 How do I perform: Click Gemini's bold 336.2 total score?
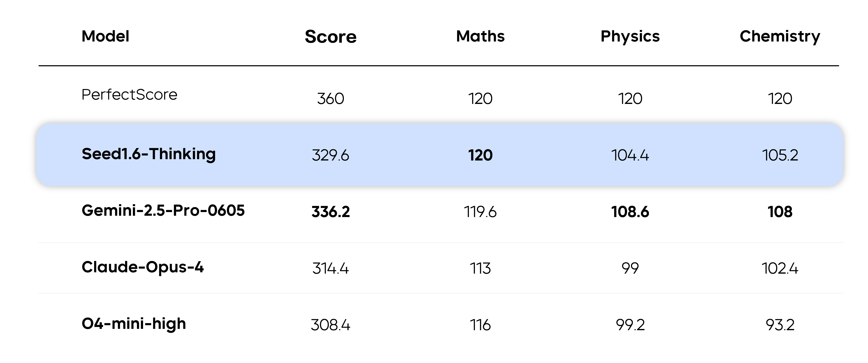click(x=330, y=212)
